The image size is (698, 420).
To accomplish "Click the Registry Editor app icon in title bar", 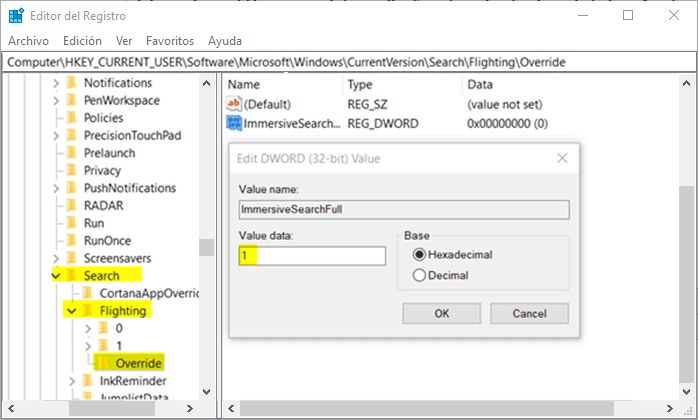I will point(16,16).
